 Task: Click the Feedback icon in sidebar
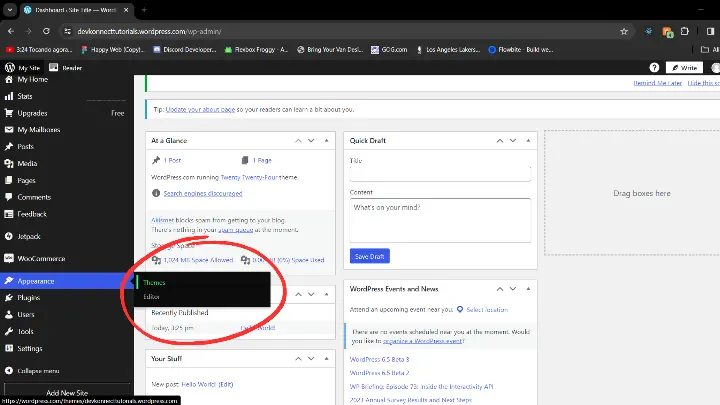[9, 214]
